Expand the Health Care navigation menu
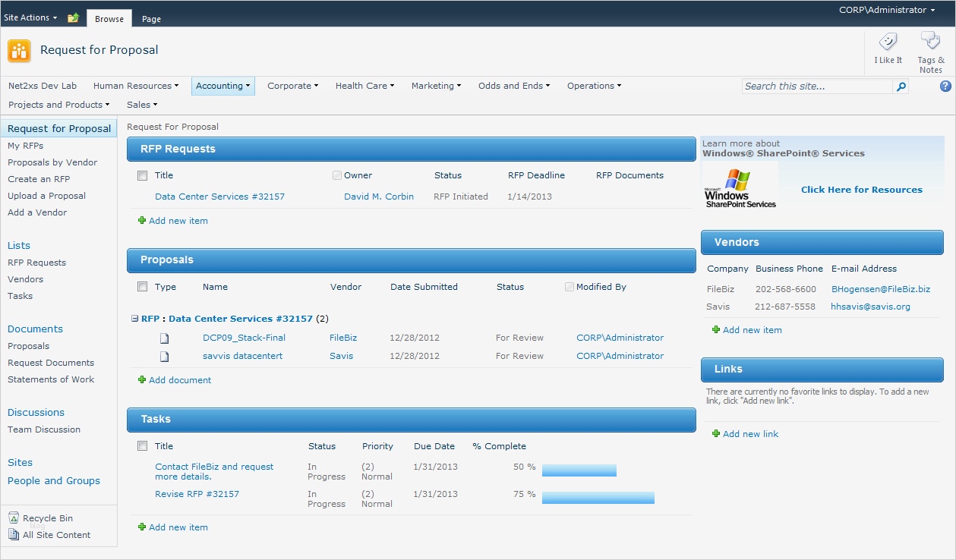 coord(364,86)
